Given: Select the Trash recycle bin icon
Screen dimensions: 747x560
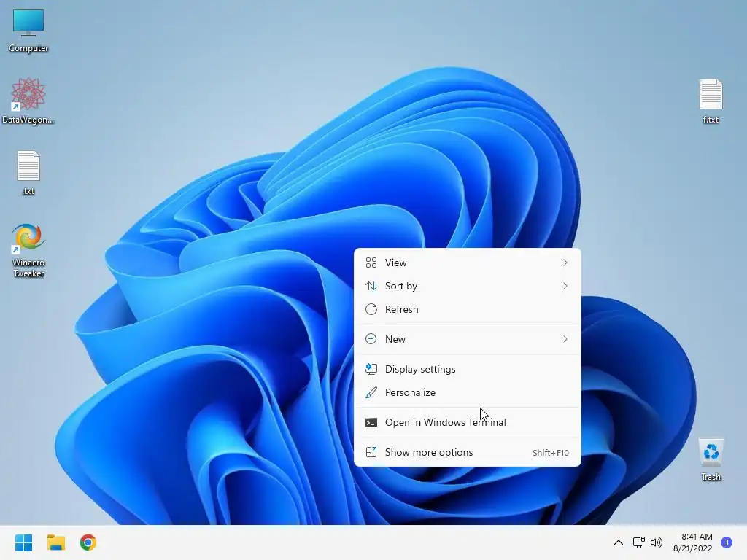Looking at the screenshot, I should click(711, 459).
